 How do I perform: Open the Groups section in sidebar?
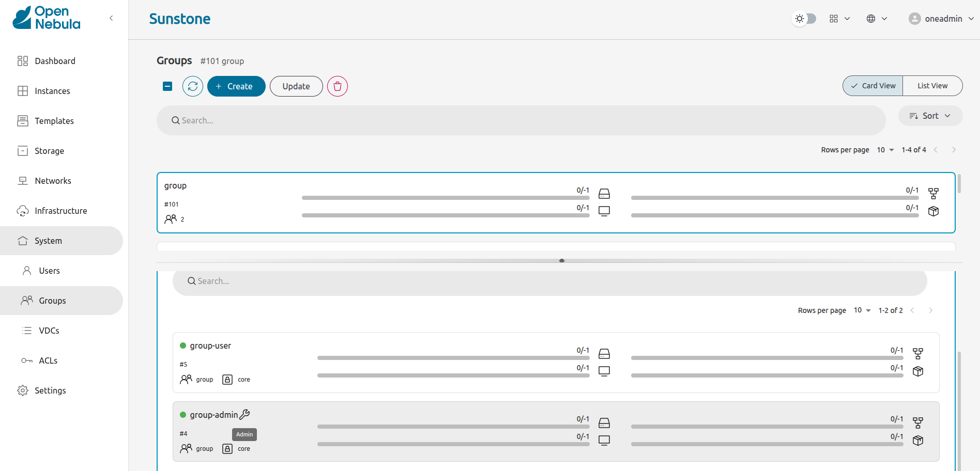(x=52, y=301)
